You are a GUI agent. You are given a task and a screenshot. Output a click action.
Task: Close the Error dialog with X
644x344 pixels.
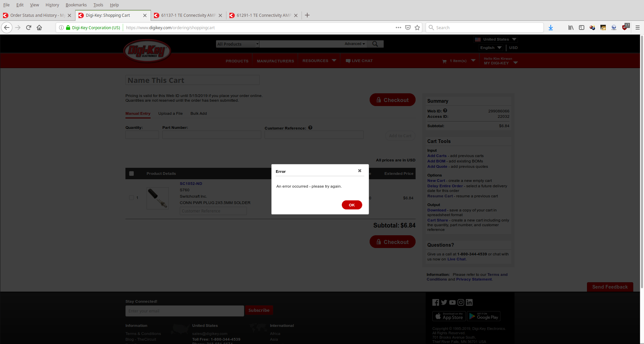[x=360, y=171]
